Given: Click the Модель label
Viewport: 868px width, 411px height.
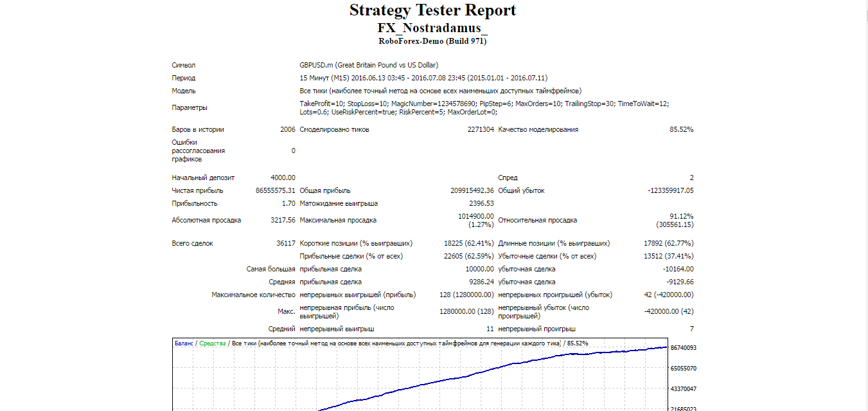Looking at the screenshot, I should [184, 91].
